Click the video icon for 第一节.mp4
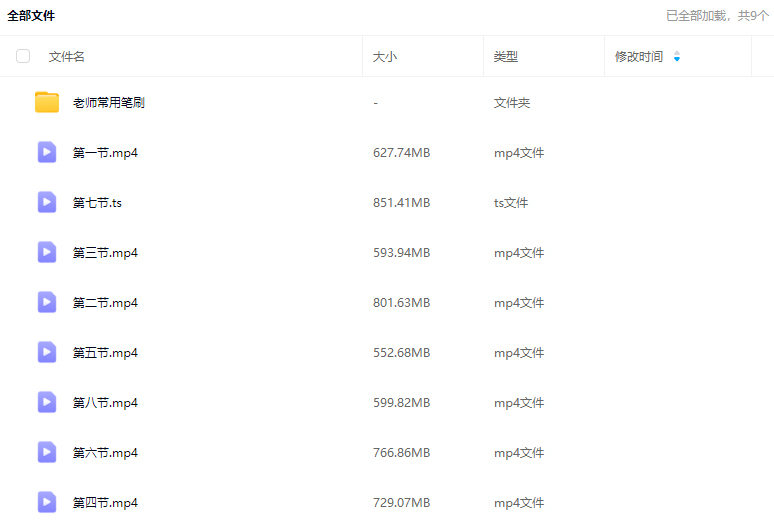774x530 pixels. 47,152
